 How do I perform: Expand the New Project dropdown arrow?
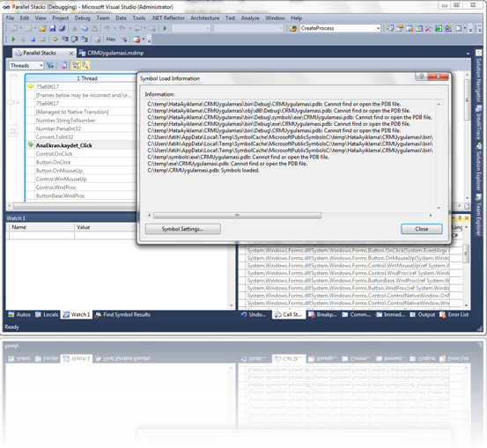[x=20, y=28]
